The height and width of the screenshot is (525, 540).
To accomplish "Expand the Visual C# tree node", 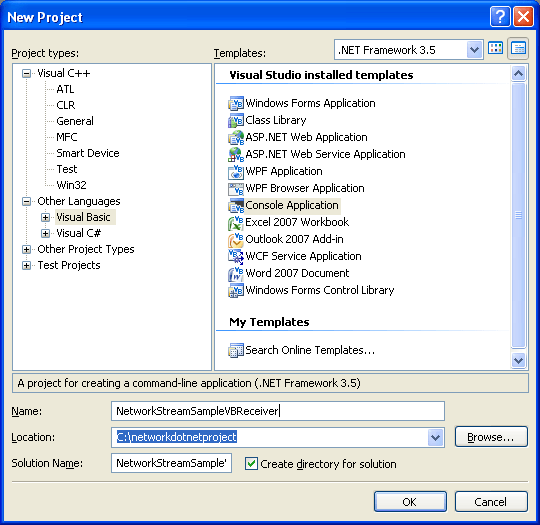I will coord(45,233).
